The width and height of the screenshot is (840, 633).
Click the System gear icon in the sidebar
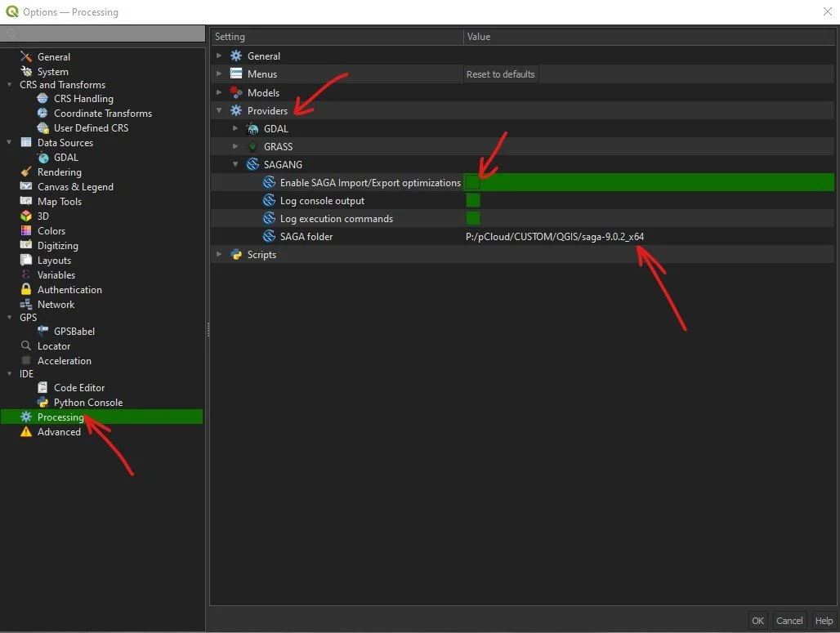25,71
